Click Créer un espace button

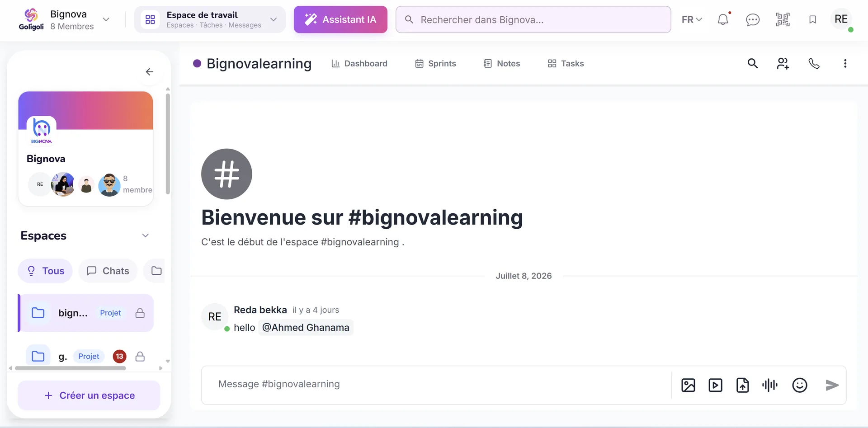tap(89, 395)
